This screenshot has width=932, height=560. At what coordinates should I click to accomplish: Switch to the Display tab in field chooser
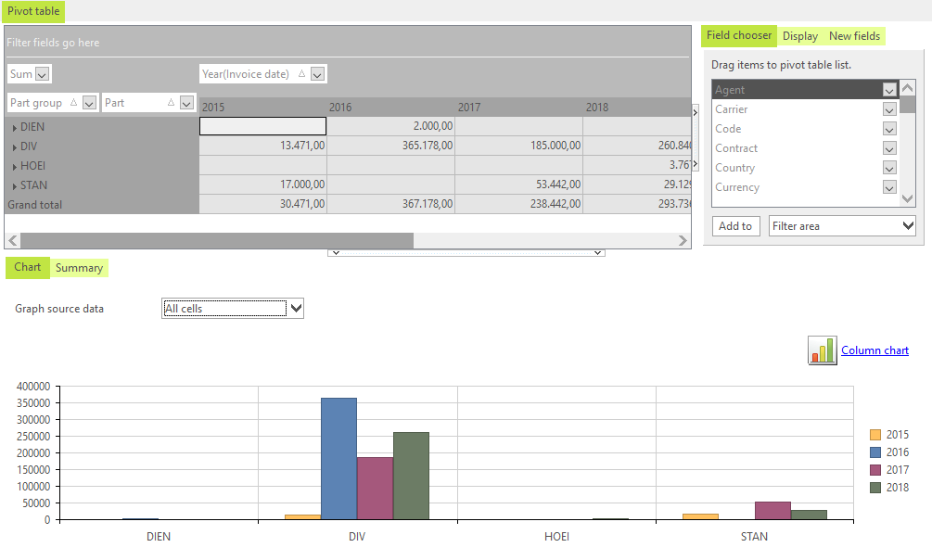[799, 36]
